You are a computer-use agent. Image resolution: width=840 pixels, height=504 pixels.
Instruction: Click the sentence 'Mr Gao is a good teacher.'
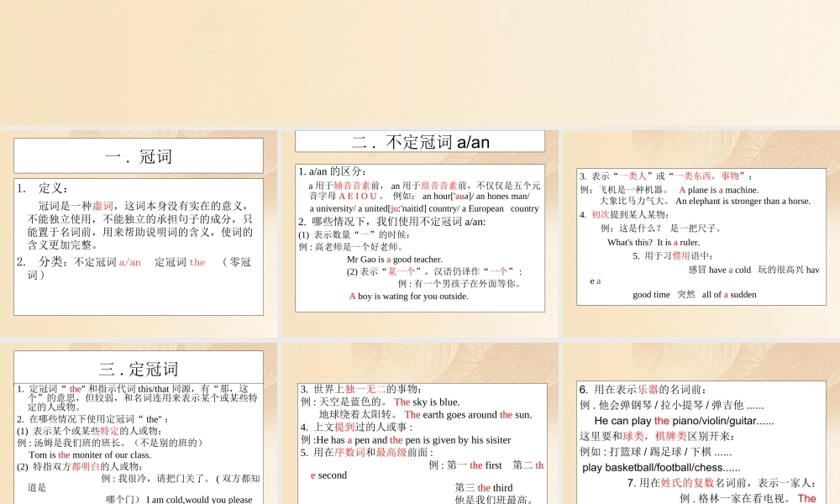pyautogui.click(x=395, y=260)
